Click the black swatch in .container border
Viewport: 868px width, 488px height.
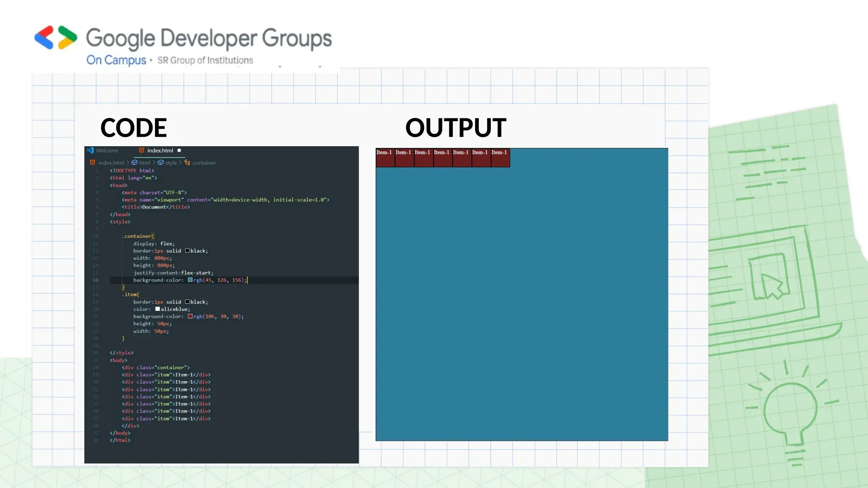(187, 251)
